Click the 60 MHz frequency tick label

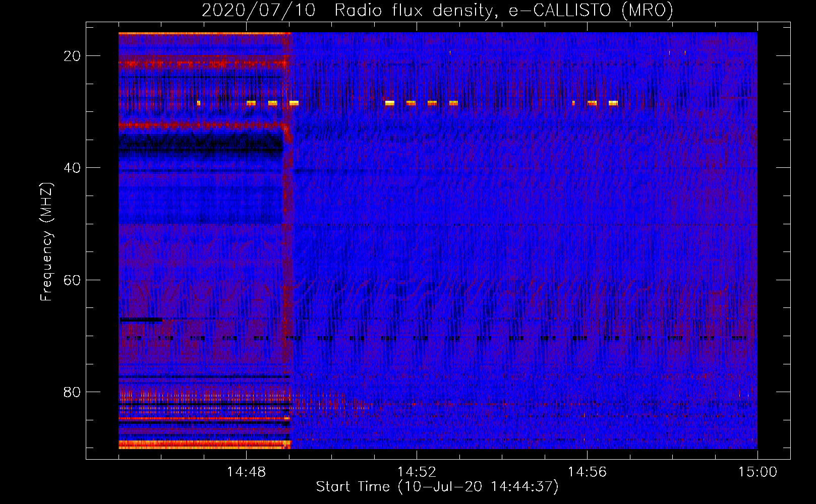72,280
